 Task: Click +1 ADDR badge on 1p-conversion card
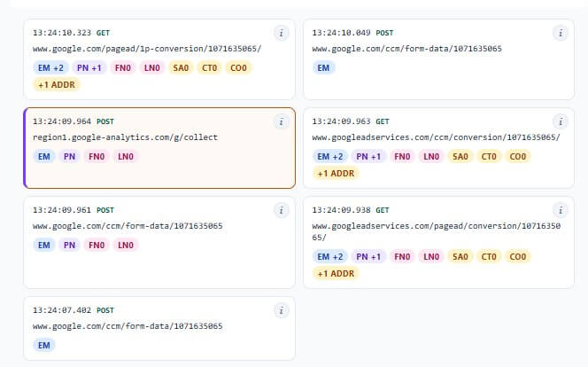coord(57,85)
